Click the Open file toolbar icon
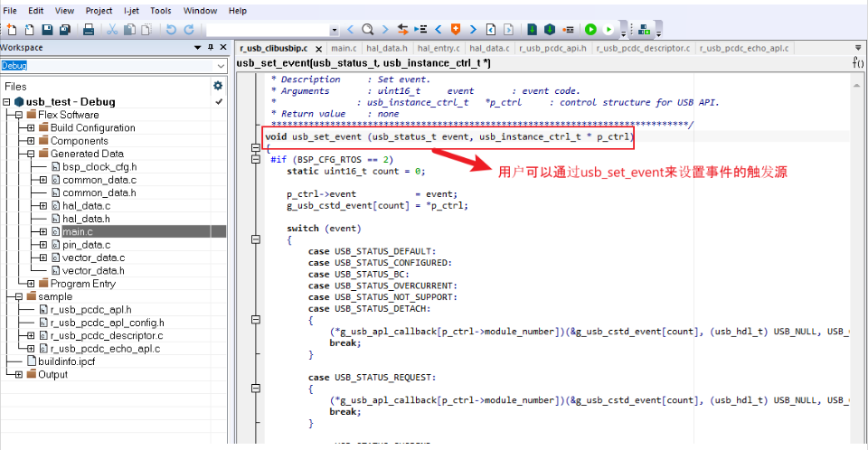Screen dimensions: 868x450 coord(29,29)
